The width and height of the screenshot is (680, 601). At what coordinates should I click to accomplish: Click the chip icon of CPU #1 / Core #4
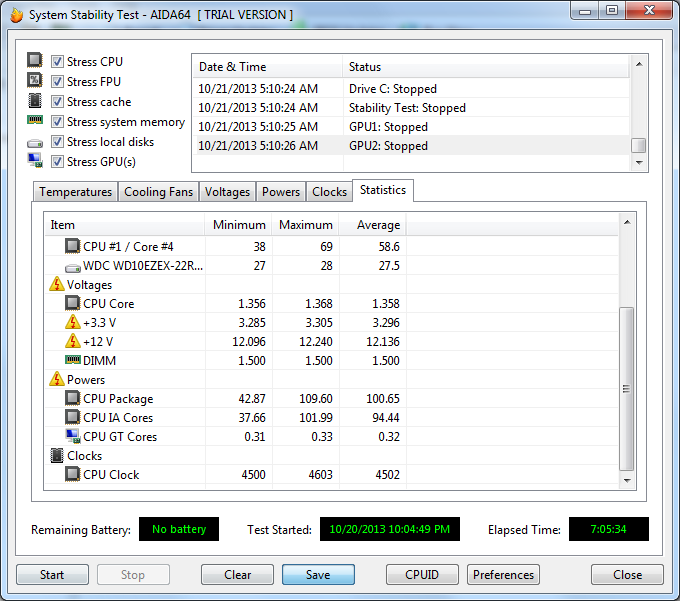coord(72,246)
